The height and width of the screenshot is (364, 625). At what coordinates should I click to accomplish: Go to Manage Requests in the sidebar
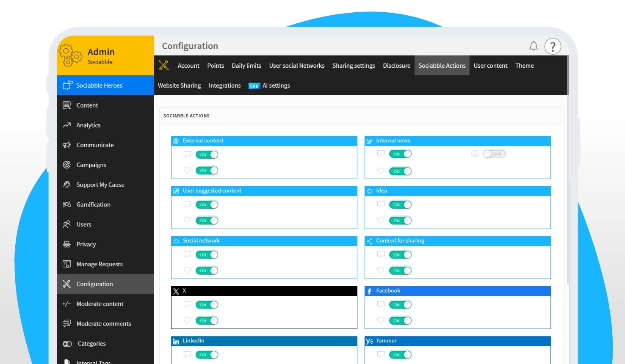click(105, 264)
